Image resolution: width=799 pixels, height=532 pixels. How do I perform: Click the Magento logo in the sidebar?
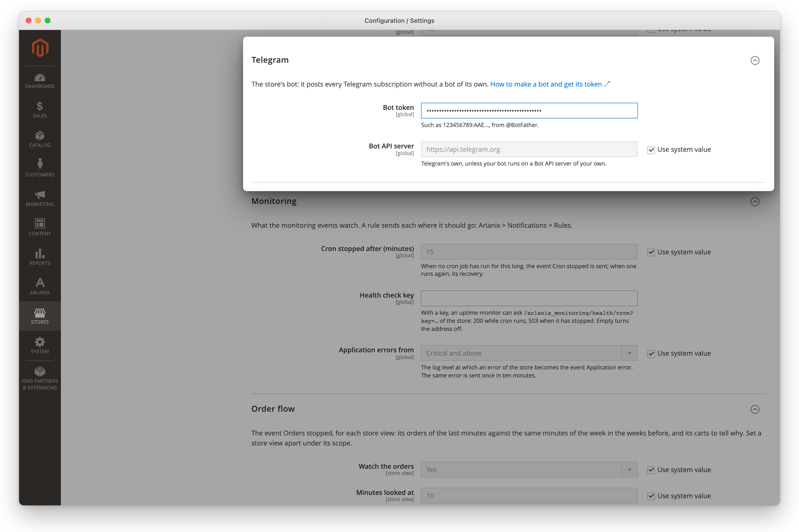(40, 48)
